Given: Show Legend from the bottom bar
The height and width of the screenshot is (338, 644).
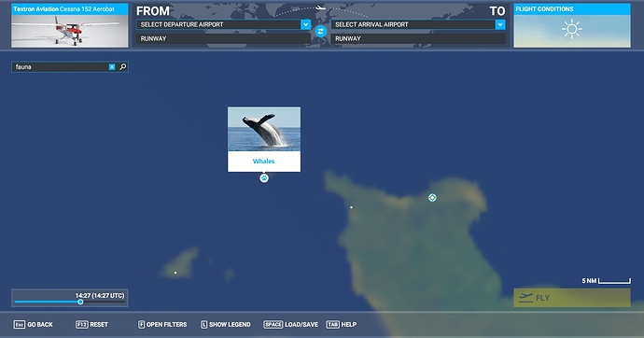Looking at the screenshot, I should [226, 324].
